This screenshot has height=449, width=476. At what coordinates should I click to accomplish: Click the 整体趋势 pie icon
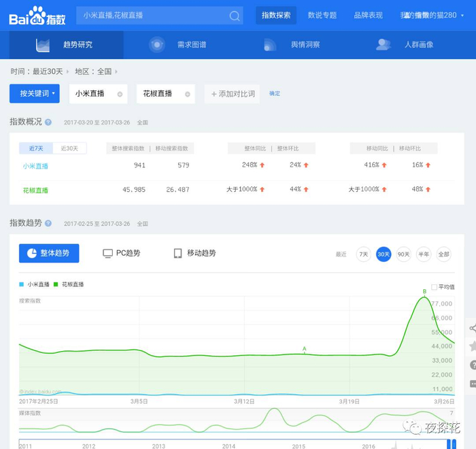[x=32, y=253]
